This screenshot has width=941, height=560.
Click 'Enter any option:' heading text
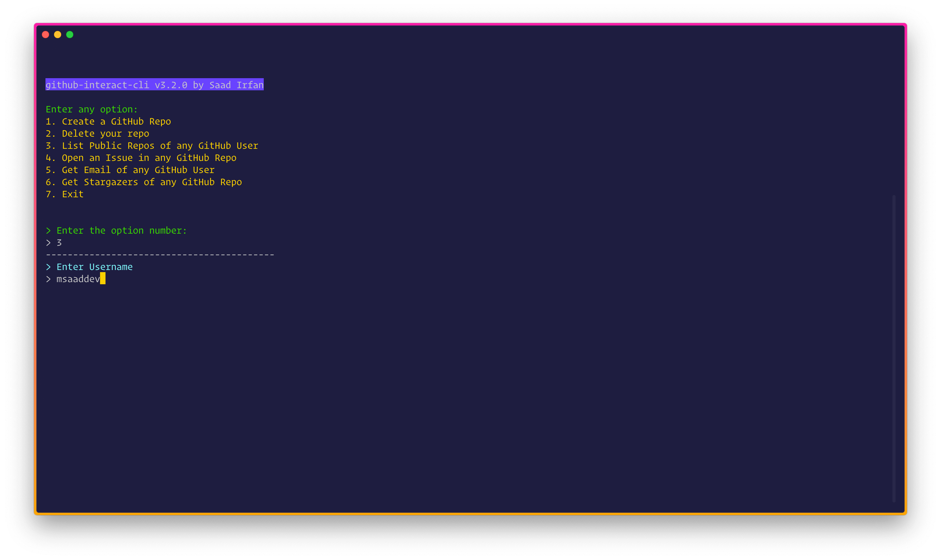[92, 109]
